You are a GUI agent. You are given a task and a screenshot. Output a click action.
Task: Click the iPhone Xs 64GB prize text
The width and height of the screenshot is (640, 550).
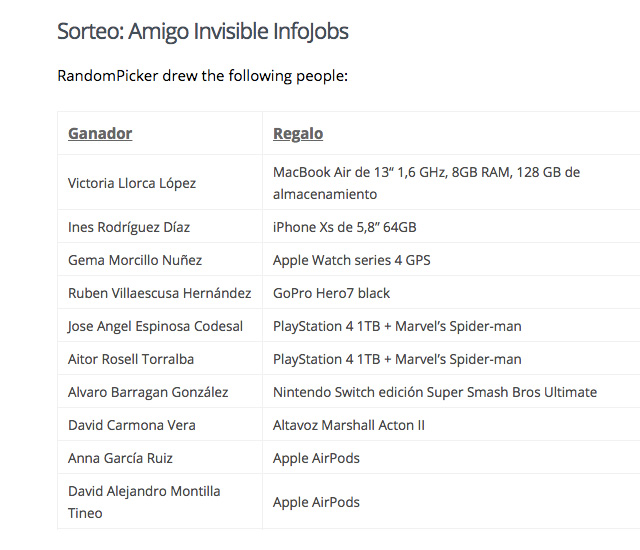pos(344,227)
